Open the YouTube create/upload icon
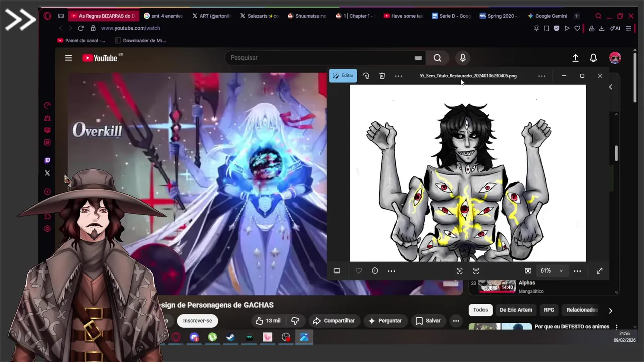 pos(575,58)
